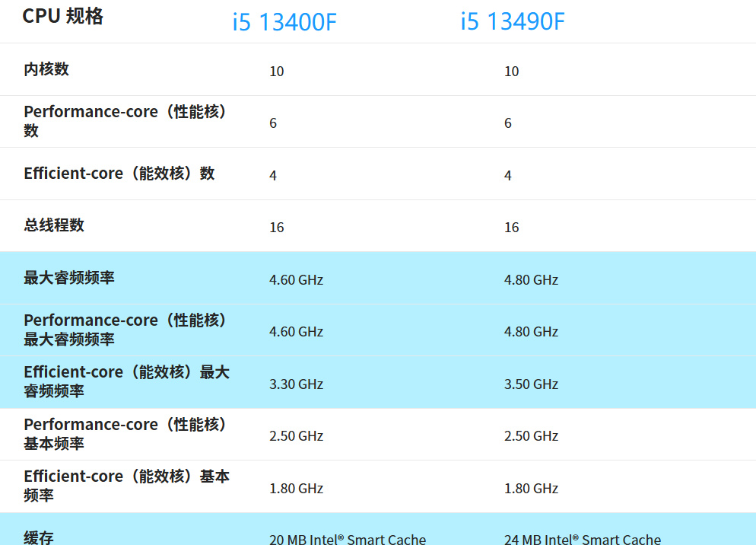
Task: Select 4.60 GHz in Performance-core 最大睿频频率 row
Action: (296, 332)
